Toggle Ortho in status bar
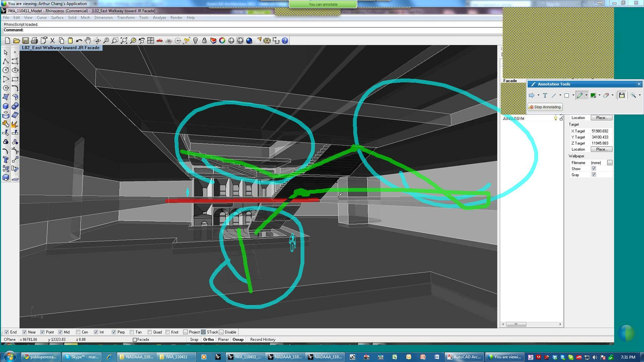The width and height of the screenshot is (644, 362). coord(208,340)
